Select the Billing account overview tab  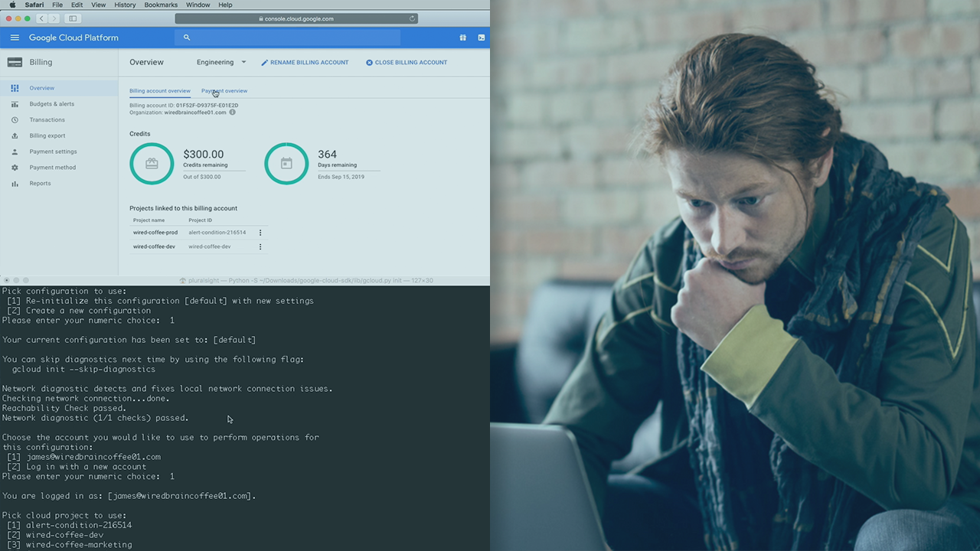point(160,91)
